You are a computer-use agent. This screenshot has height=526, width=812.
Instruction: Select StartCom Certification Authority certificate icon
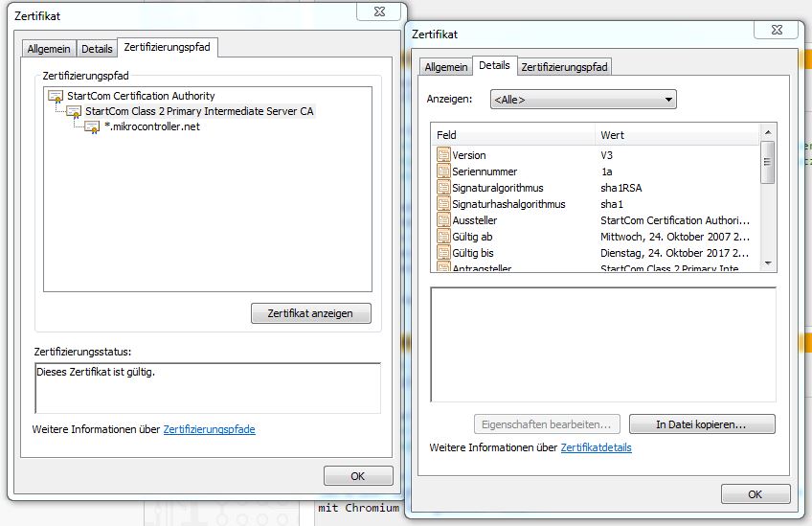point(56,97)
